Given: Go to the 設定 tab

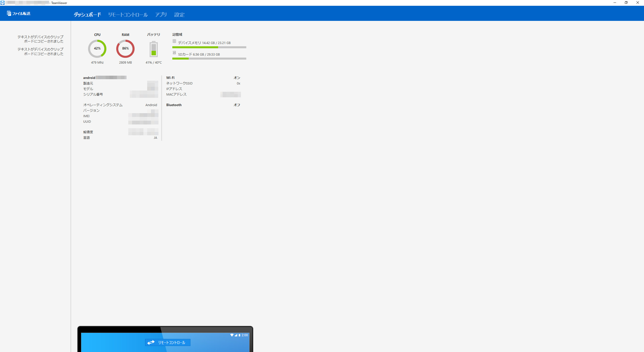Looking at the screenshot, I should pyautogui.click(x=179, y=15).
